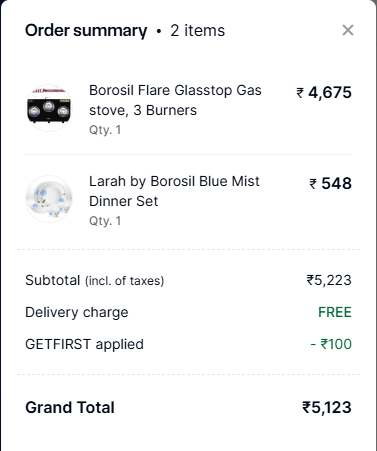
Task: Click the ₹5,123 grand total amount
Action: coord(327,407)
